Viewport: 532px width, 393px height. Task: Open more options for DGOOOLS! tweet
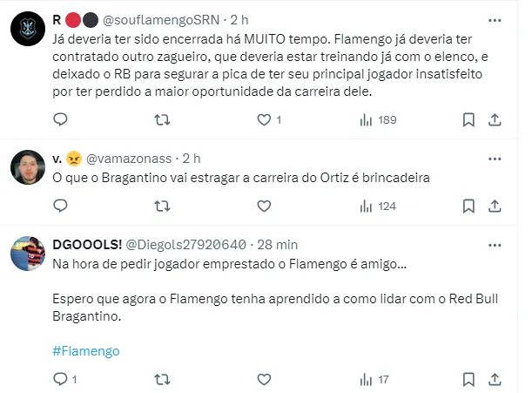pyautogui.click(x=495, y=244)
